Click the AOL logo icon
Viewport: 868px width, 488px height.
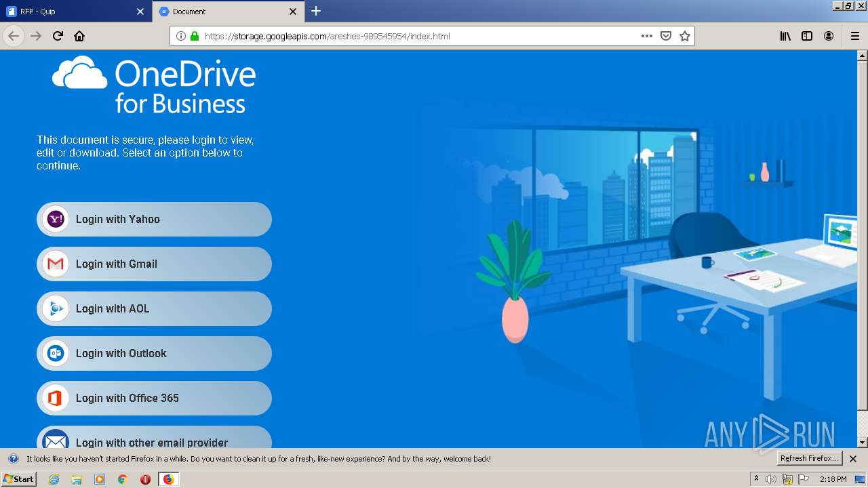[x=56, y=309]
